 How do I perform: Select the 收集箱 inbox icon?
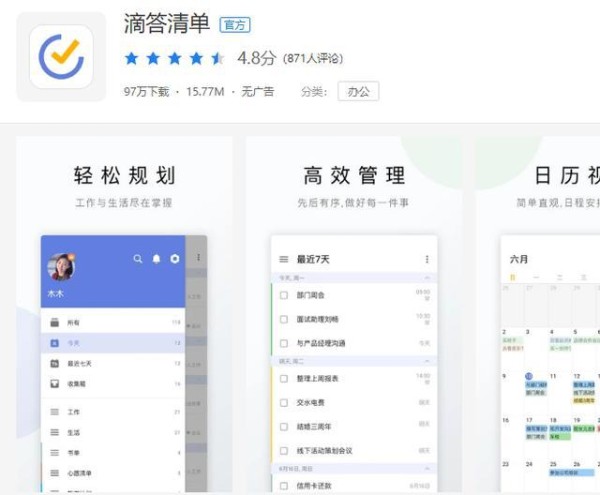[x=55, y=384]
